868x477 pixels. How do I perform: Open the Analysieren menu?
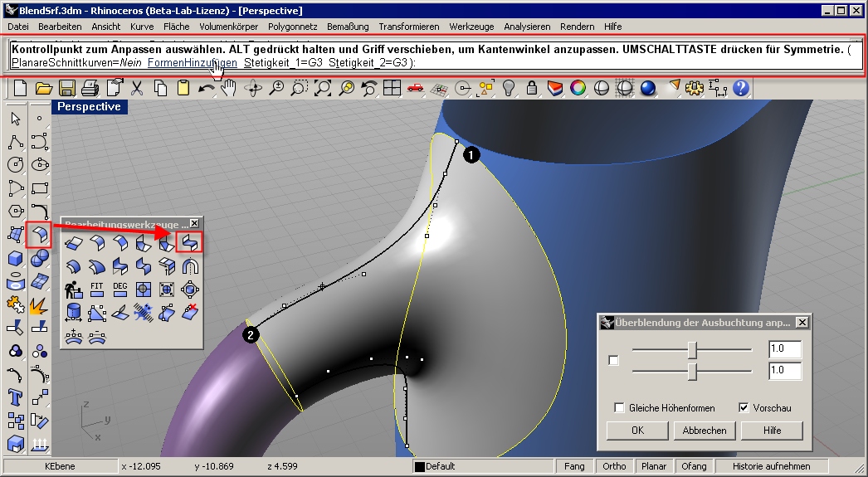pos(527,27)
